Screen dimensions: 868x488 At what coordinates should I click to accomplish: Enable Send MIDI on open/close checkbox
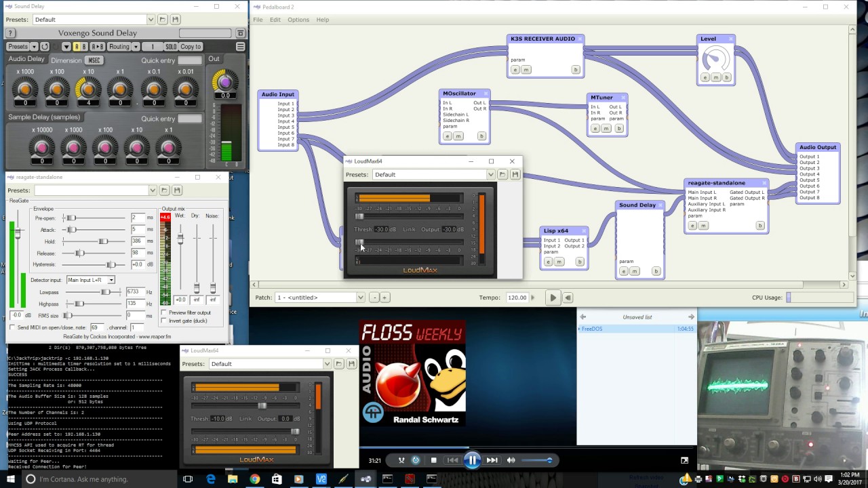(13, 327)
